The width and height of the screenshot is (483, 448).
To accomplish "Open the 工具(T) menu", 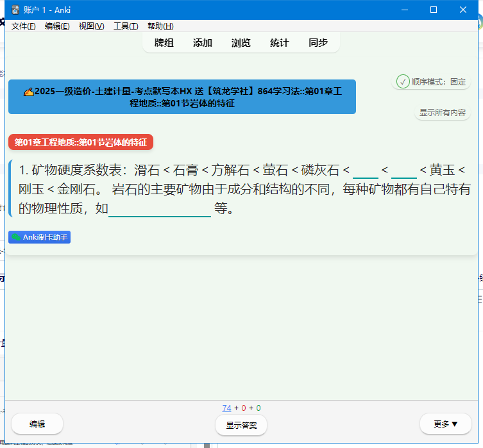I will 126,26.
